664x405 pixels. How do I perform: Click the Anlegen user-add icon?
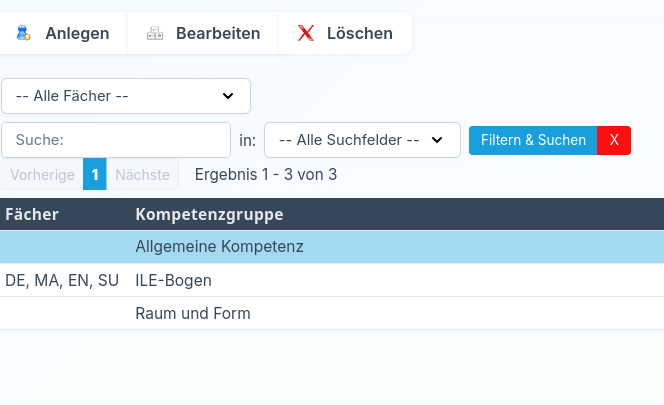tap(23, 33)
